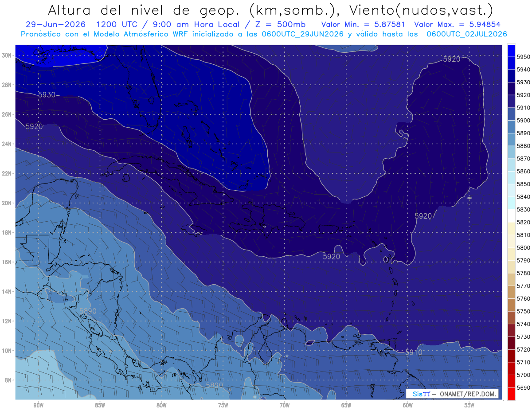This screenshot has width=532, height=411.
Task: Click the colorbar tick label 5800
Action: pos(524,248)
